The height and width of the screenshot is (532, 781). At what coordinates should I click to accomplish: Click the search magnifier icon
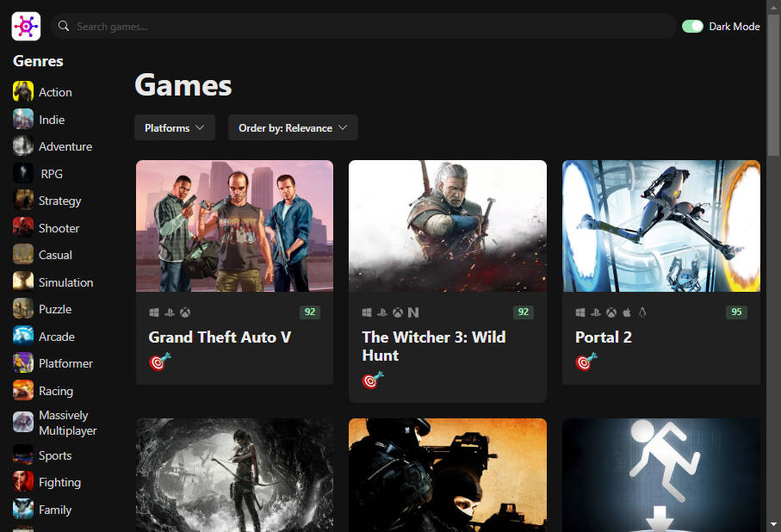pyautogui.click(x=63, y=26)
